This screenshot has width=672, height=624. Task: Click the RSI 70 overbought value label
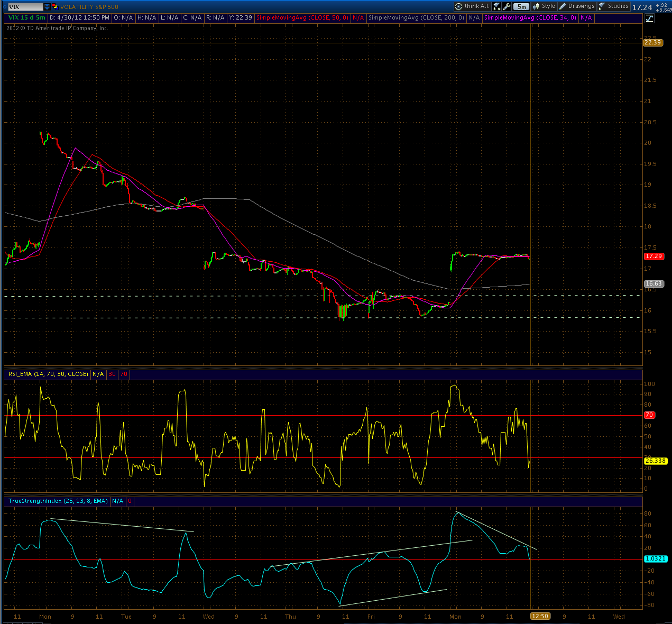[x=124, y=374]
